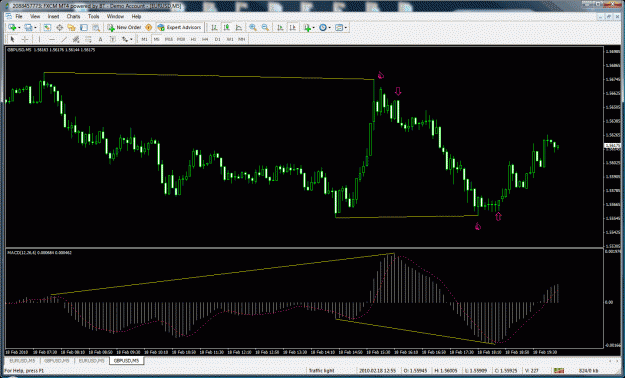
Task: Toggle the Expert Advisors button
Action: coord(179,28)
